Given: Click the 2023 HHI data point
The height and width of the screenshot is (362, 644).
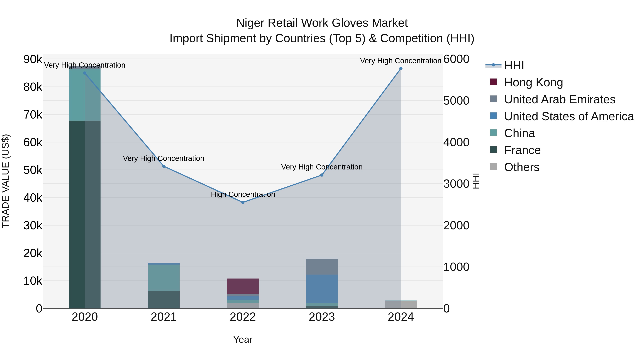Looking at the screenshot, I should [322, 175].
